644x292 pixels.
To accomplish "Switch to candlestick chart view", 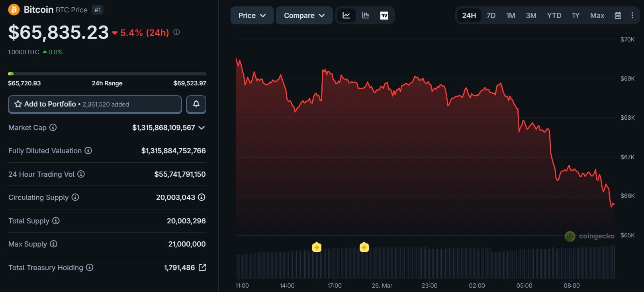I will point(365,16).
